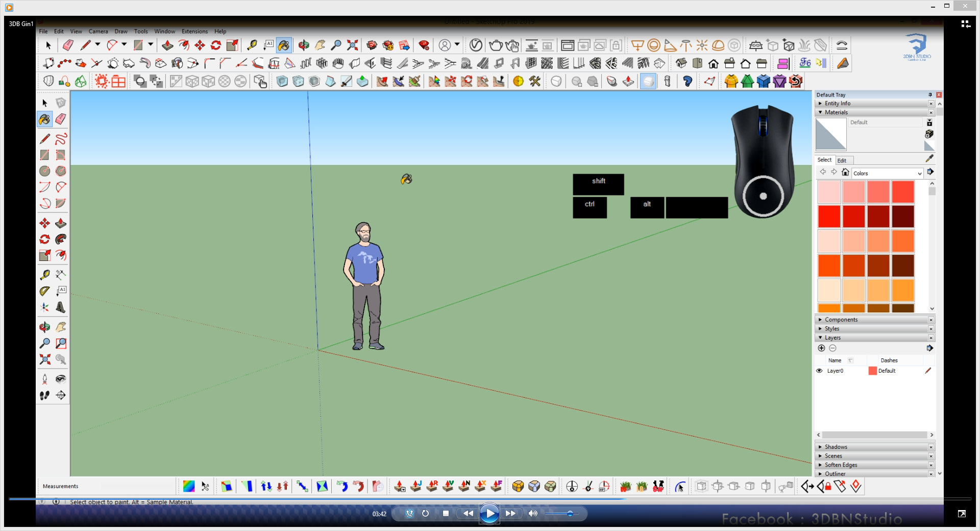Mute the video player volume
The image size is (980, 531).
pos(533,514)
